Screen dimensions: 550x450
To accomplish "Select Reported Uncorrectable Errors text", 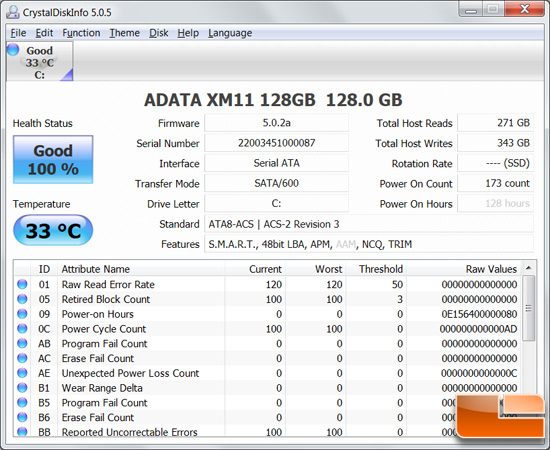I will (x=130, y=432).
